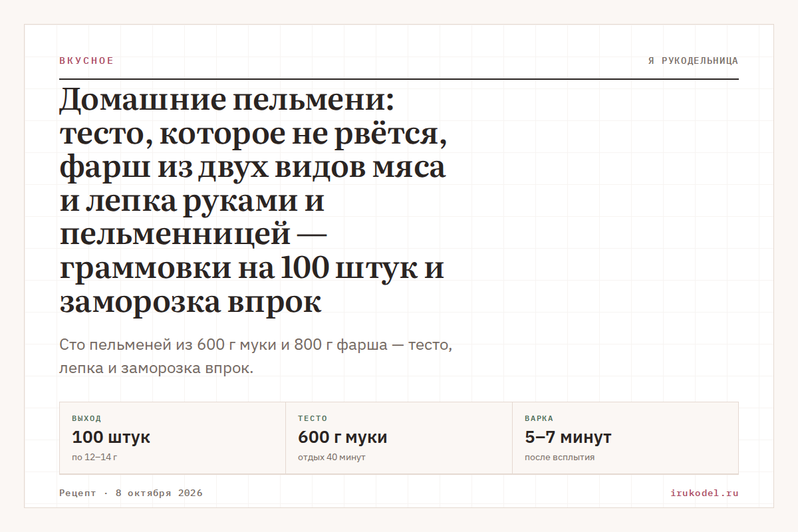Click the Я РУКОДЕЛЬНИЦА site name
The image size is (798, 532).
click(x=693, y=61)
